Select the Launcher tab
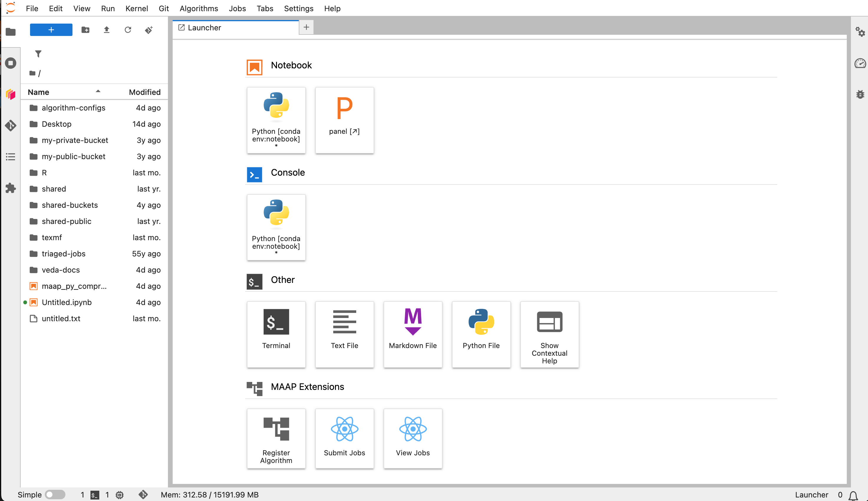Screen dimensions: 868x501 click(x=236, y=27)
